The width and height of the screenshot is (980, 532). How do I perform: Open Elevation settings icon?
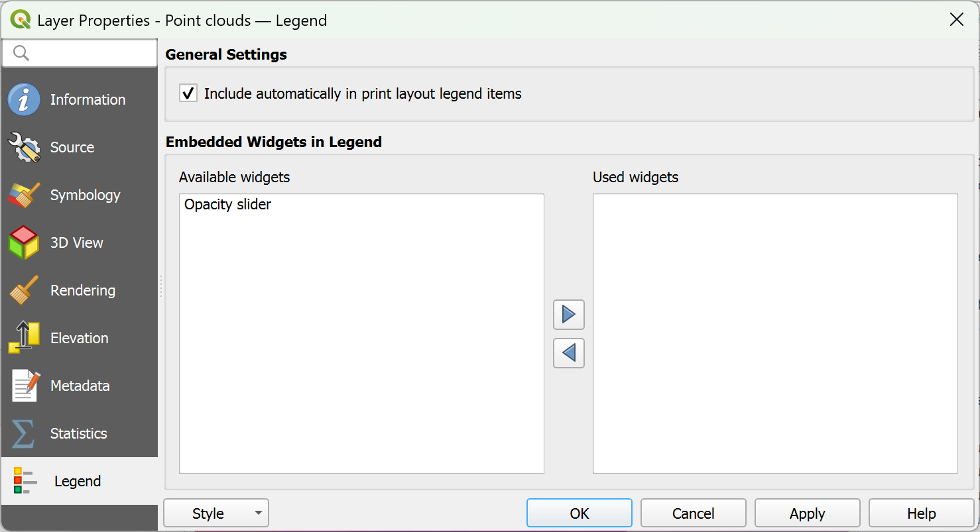point(24,337)
